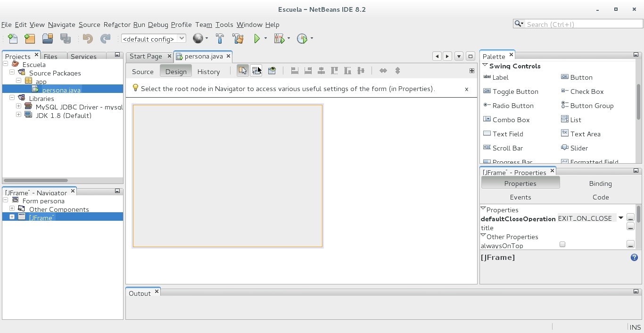The height and width of the screenshot is (333, 644).
Task: Click the Binding button in Properties
Action: [x=600, y=183]
